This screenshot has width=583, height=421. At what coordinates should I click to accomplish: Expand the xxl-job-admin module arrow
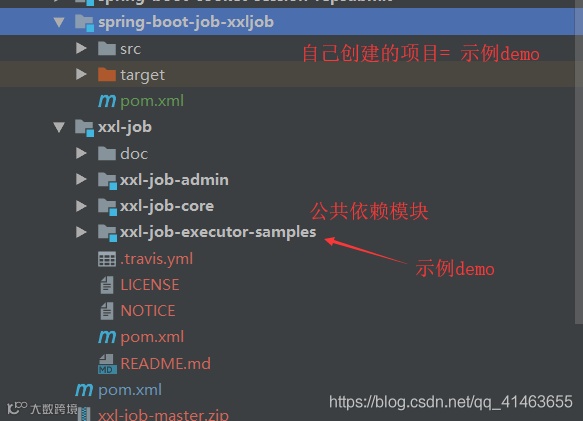click(81, 179)
